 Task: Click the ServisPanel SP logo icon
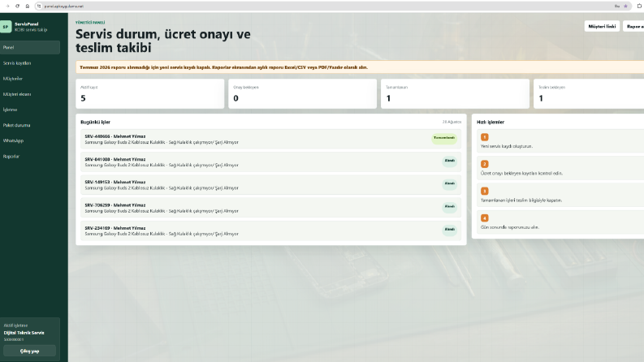[6, 27]
